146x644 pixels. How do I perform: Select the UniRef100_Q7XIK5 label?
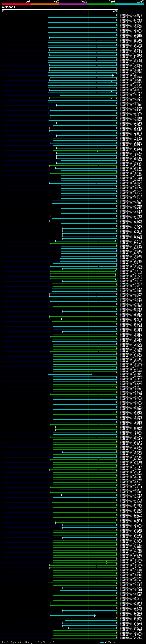click(x=131, y=55)
